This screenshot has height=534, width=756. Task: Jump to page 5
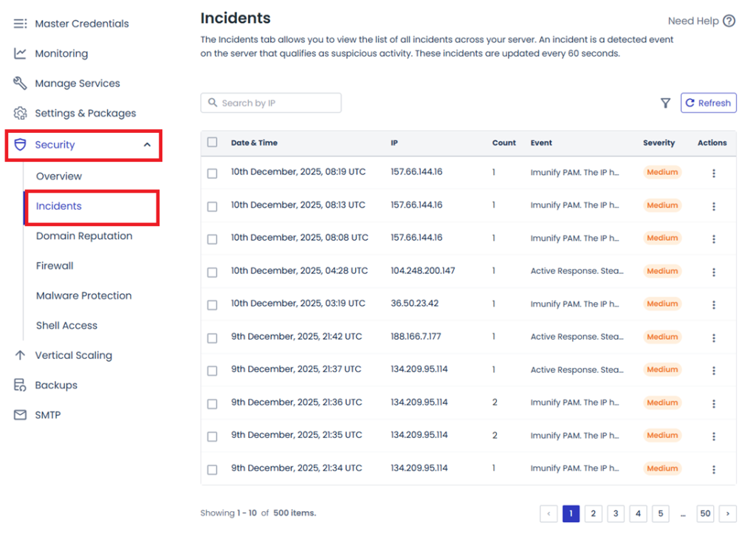coord(661,514)
